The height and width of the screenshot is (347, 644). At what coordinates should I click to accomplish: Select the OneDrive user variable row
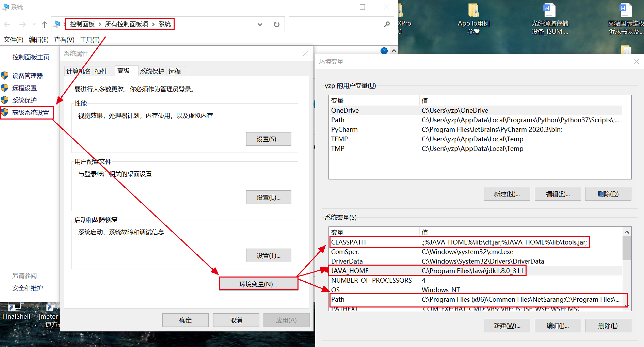click(x=476, y=110)
